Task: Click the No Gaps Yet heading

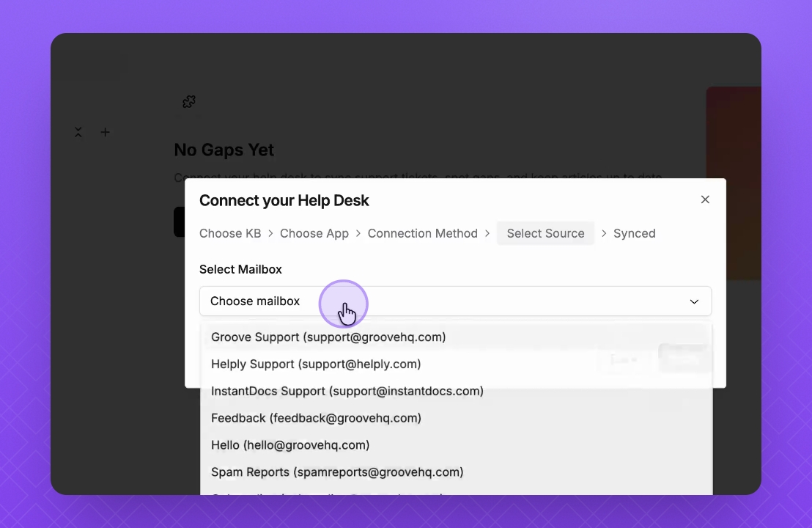Action: [224, 150]
